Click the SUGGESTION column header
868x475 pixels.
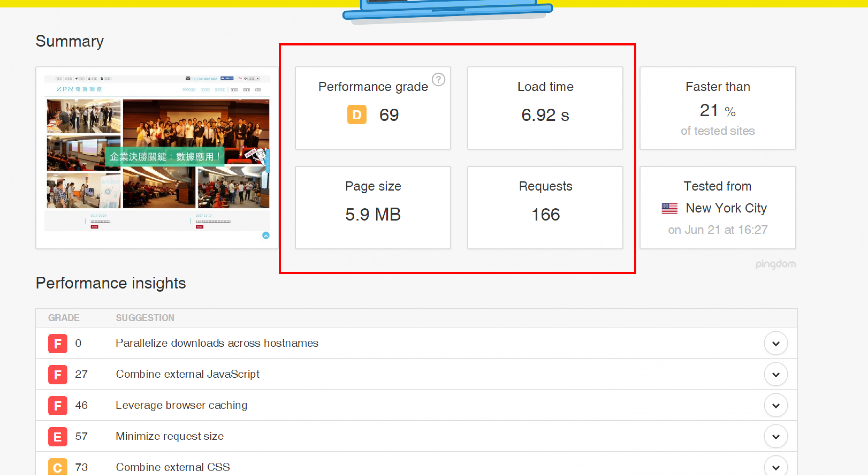pyautogui.click(x=145, y=318)
